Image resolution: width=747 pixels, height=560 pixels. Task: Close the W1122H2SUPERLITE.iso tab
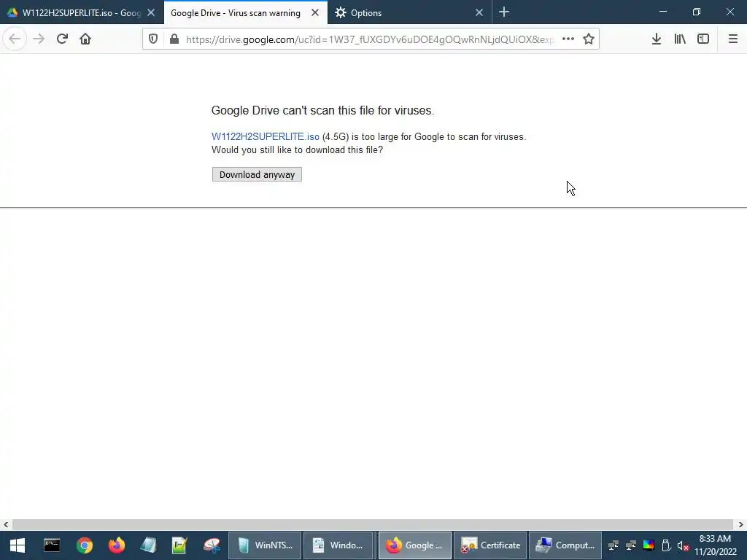coord(151,13)
